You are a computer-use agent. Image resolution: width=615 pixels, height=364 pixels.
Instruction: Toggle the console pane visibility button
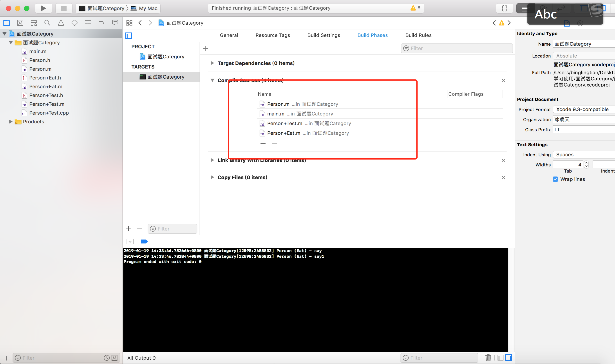tap(508, 358)
